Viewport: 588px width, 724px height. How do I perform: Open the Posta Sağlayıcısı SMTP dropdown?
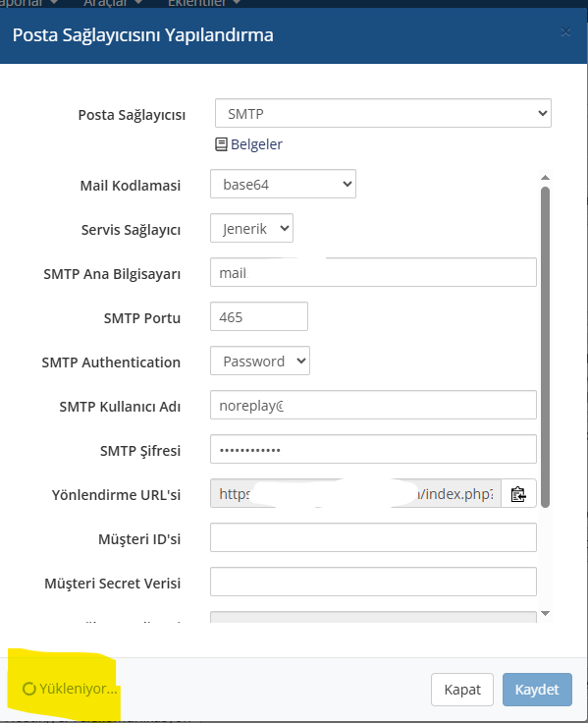click(383, 113)
